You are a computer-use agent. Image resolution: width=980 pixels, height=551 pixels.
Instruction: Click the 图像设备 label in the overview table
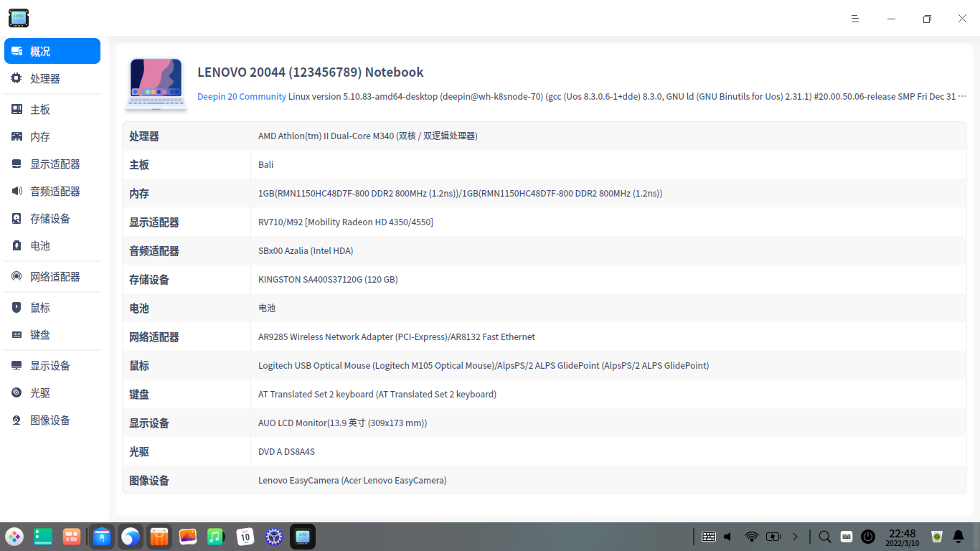point(149,480)
